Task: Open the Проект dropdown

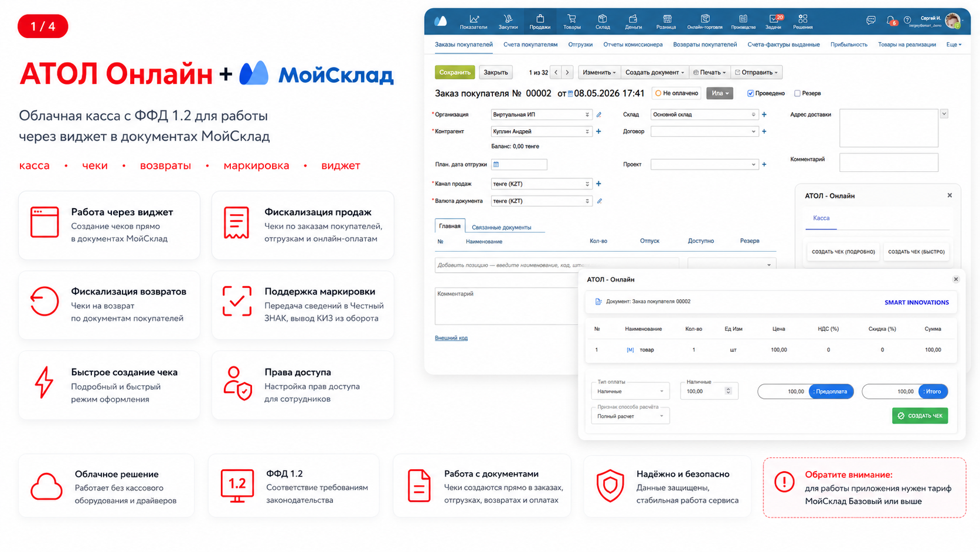Action: [705, 164]
